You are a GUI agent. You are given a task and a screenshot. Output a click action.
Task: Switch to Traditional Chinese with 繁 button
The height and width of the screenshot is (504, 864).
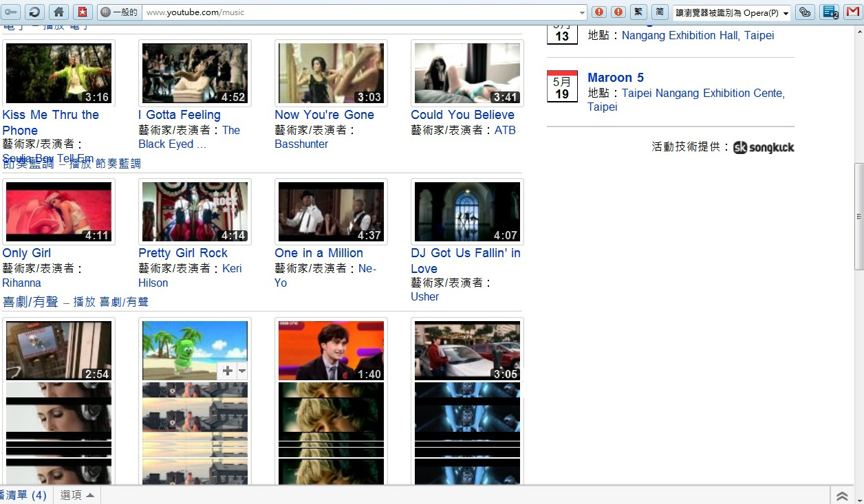click(639, 12)
